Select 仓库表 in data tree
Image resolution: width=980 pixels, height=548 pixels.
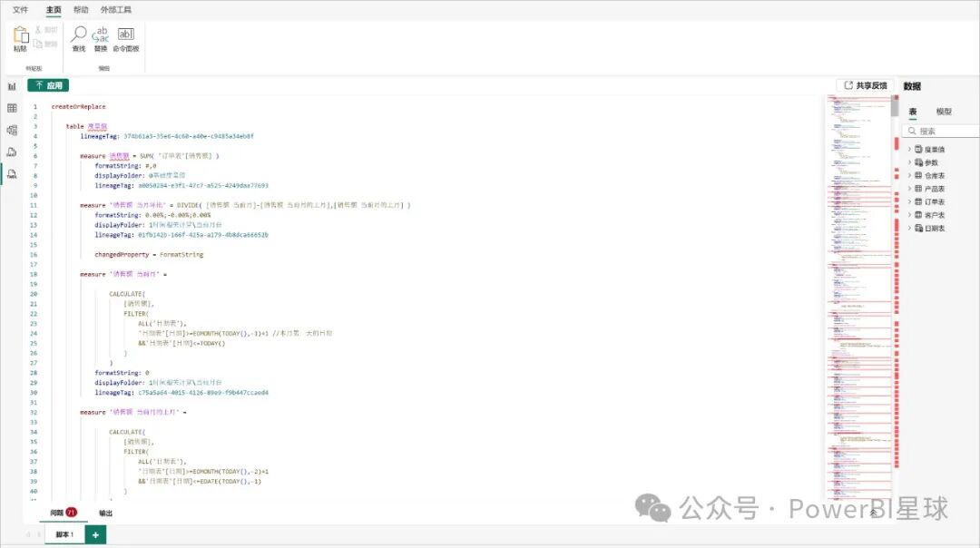935,176
